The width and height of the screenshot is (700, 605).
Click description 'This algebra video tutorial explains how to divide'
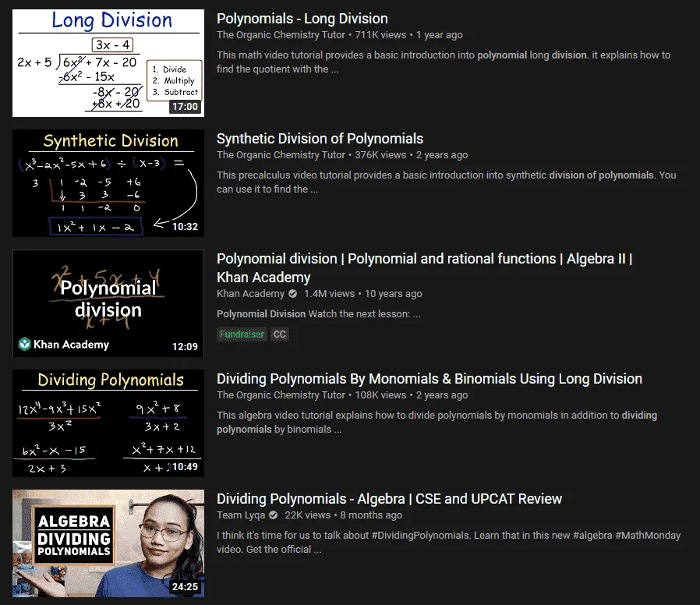(437, 423)
